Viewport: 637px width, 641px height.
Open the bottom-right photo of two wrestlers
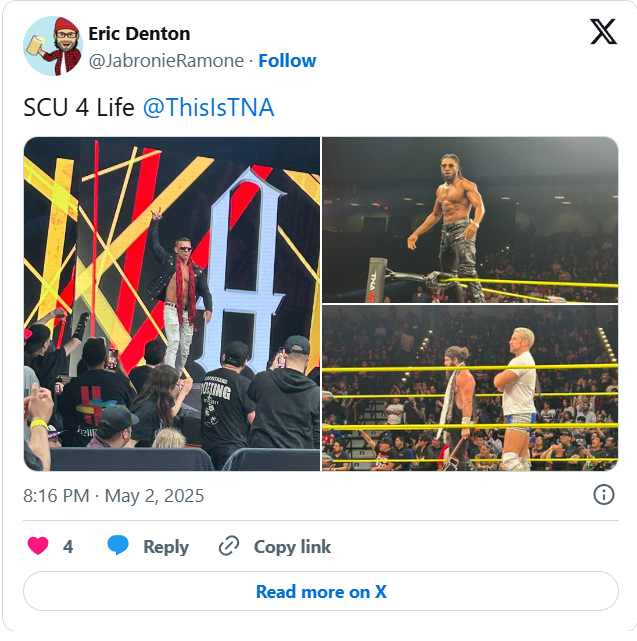click(470, 388)
